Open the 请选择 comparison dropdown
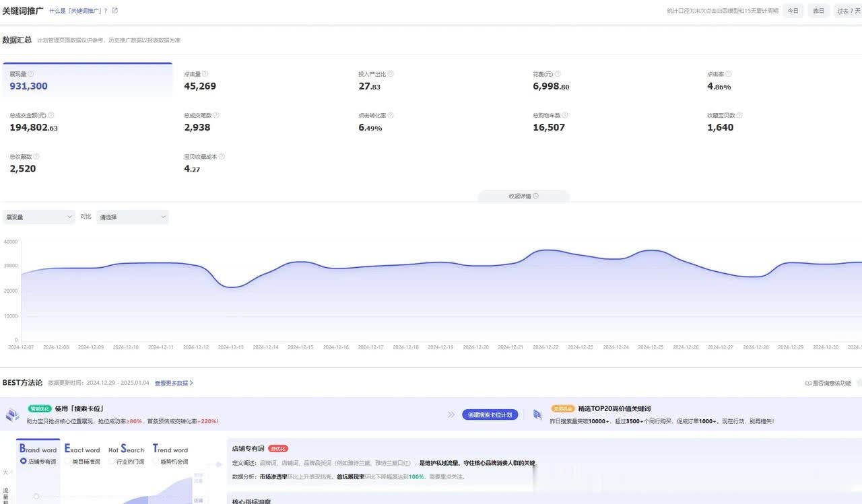The width and height of the screenshot is (862, 504). 133,217
